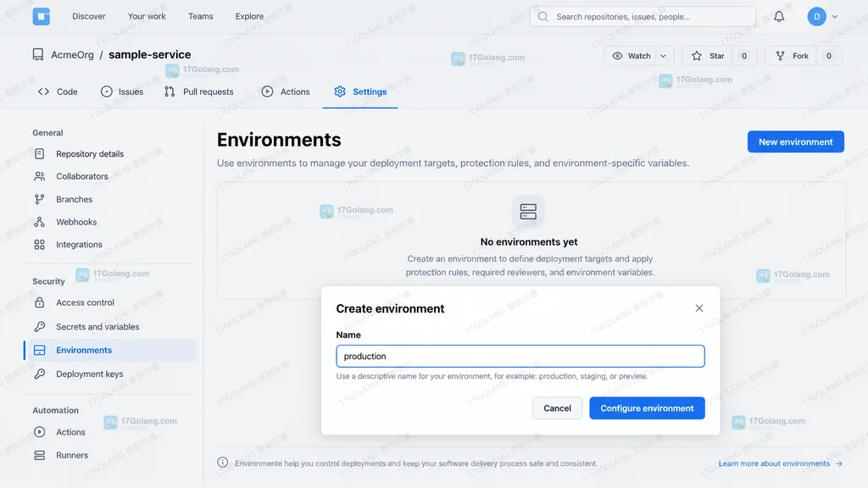
Task: Click the Secrets and variables key icon
Action: pyautogui.click(x=39, y=326)
